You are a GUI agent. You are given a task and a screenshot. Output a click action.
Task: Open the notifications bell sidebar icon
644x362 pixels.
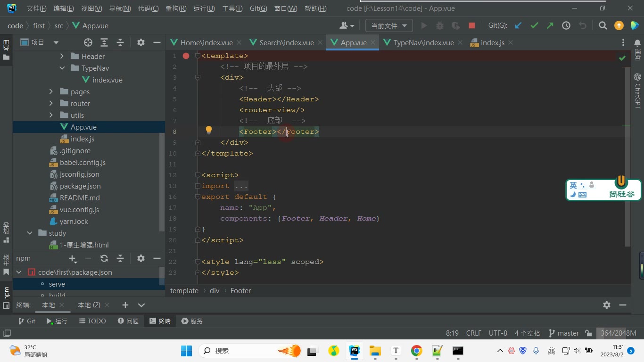(637, 43)
